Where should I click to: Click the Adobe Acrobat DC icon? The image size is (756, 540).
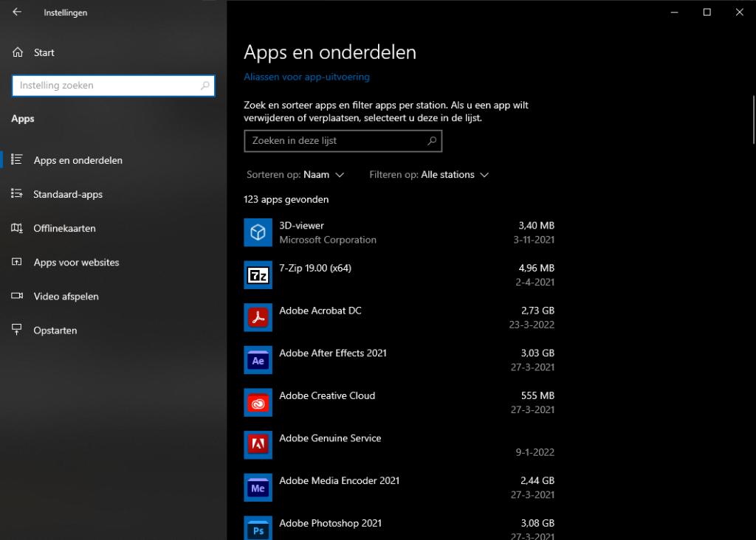(258, 317)
